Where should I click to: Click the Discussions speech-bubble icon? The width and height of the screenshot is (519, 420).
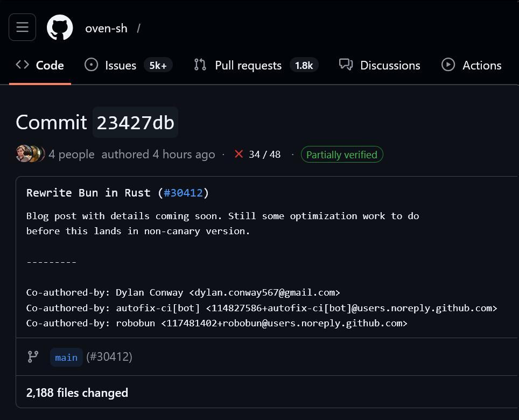[346, 65]
